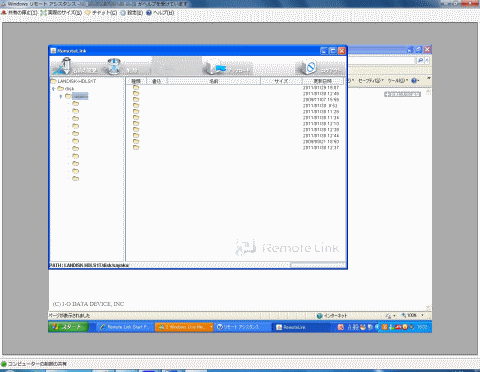
Task: Switch to Remote Link Start taskbar item
Action: 125,327
